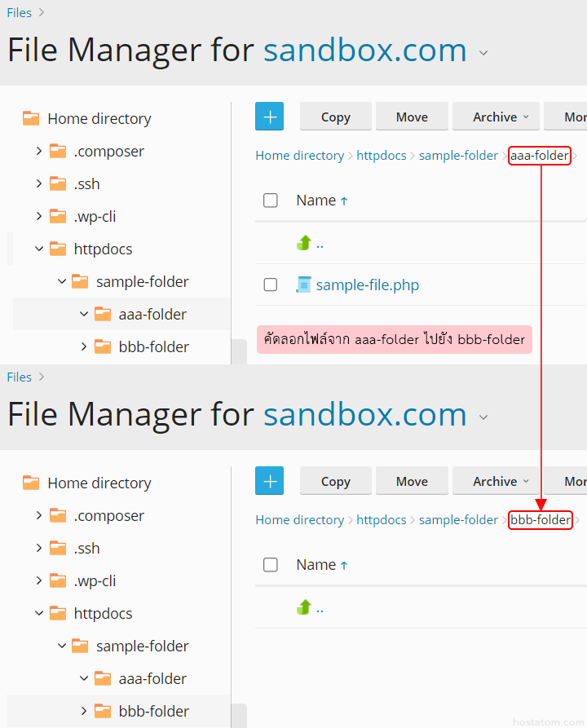Collapse the httpdocs folder in the lower tree
587x728 pixels.
pyautogui.click(x=38, y=613)
